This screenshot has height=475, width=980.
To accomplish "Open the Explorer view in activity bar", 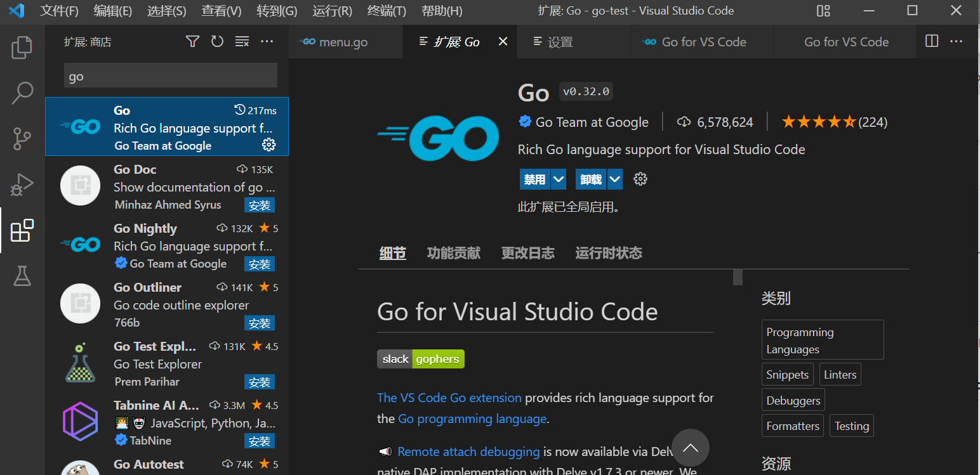I will (x=22, y=48).
